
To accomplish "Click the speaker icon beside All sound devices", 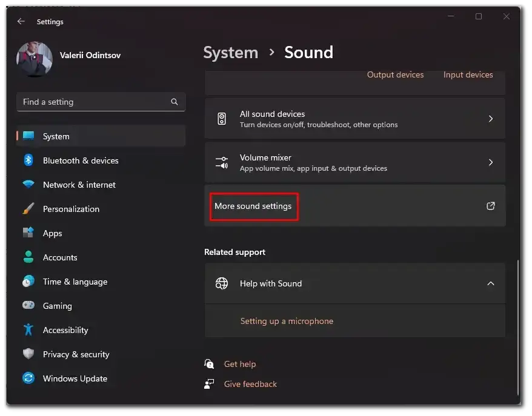I will click(x=222, y=118).
